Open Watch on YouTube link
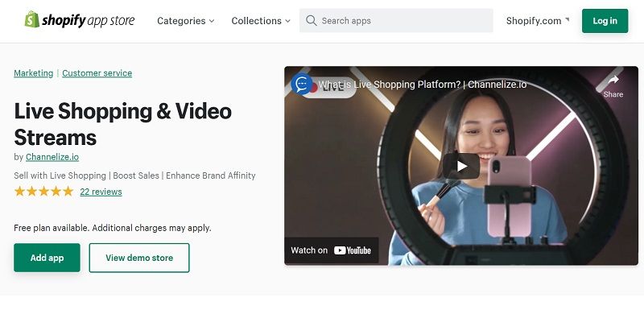644x310 pixels. pos(331,250)
